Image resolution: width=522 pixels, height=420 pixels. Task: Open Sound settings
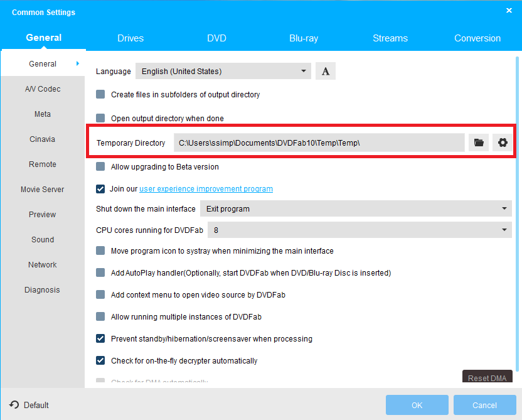click(43, 239)
